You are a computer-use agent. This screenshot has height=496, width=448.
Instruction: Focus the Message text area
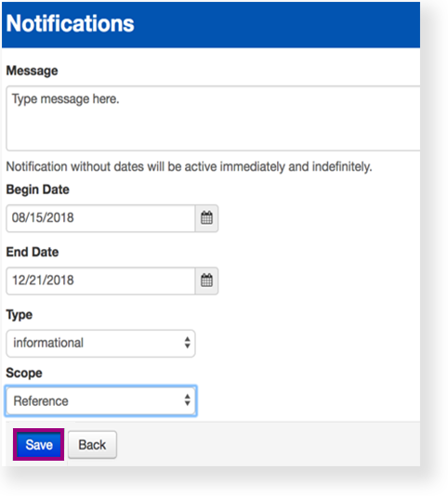point(213,118)
